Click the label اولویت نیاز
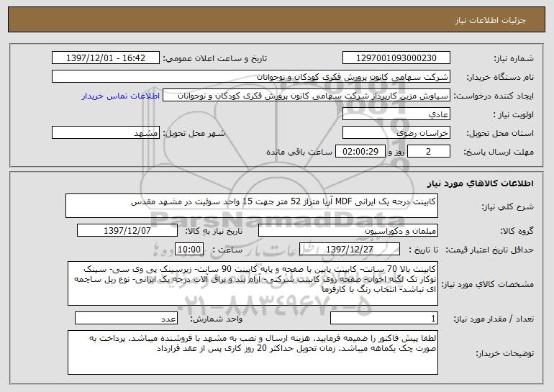 coord(513,114)
